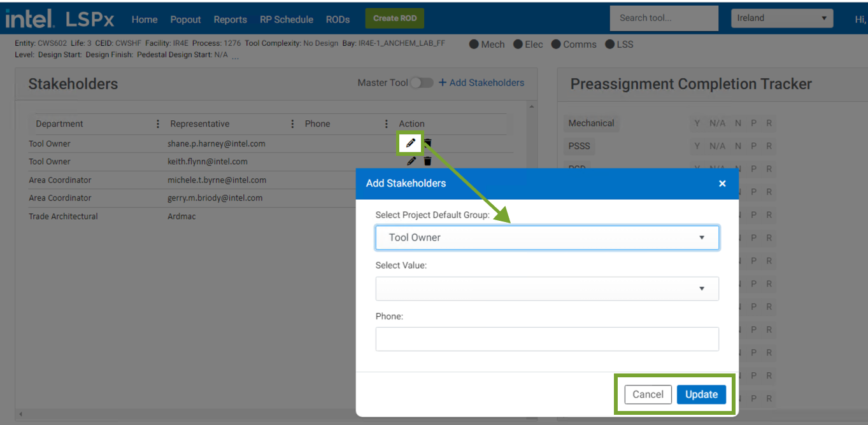Click into the Phone input field
868x425 pixels.
pos(547,339)
